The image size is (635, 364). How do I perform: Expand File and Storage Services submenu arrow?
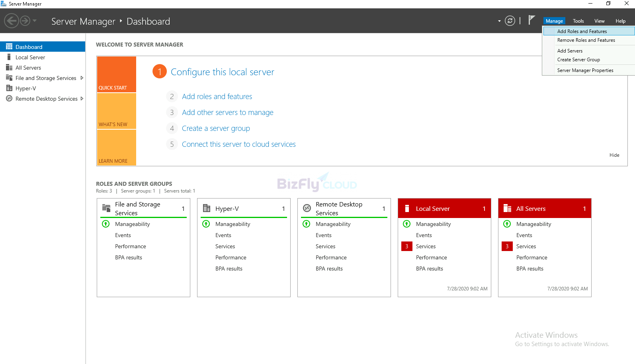pyautogui.click(x=82, y=78)
